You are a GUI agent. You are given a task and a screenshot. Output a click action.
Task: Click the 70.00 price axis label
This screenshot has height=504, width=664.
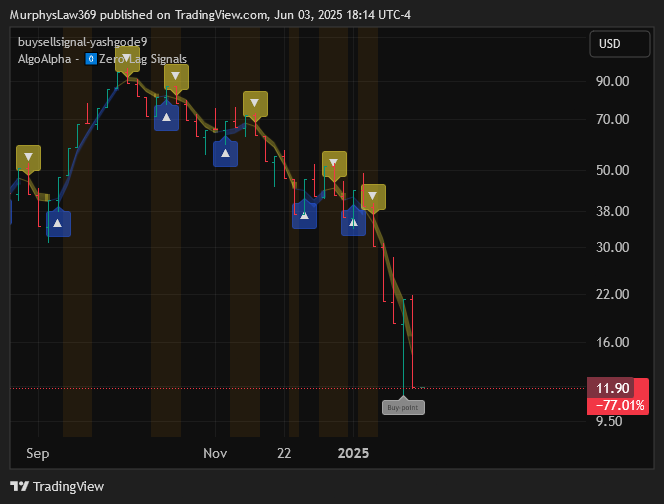click(612, 119)
